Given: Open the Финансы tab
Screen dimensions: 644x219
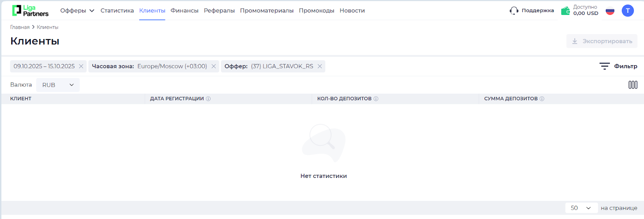Looking at the screenshot, I should (x=184, y=10).
